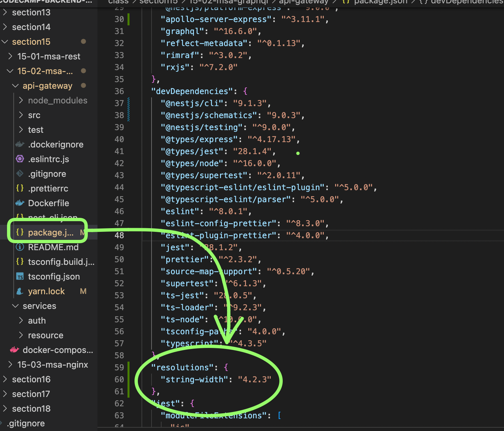Click the .dockerignore Docker file icon
The height and width of the screenshot is (431, 504).
point(20,144)
